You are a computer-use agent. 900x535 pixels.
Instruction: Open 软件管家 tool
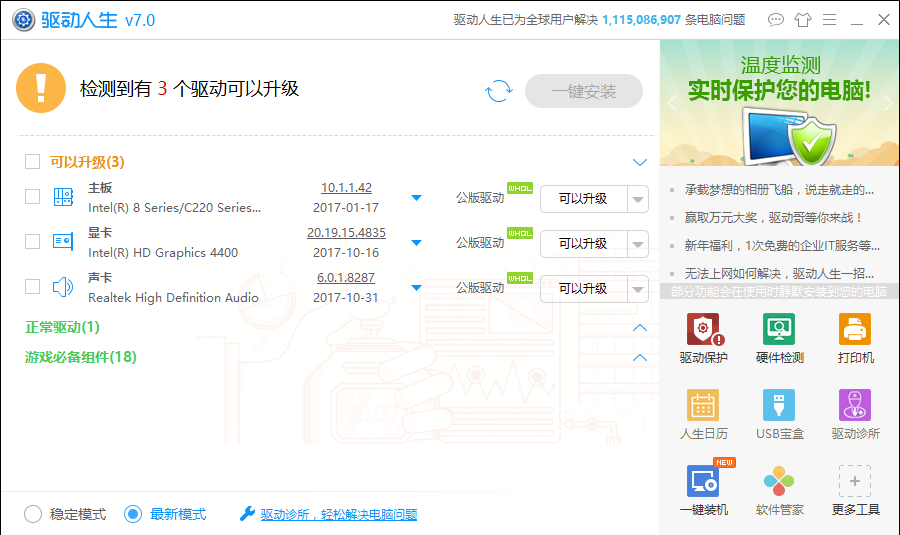click(779, 490)
